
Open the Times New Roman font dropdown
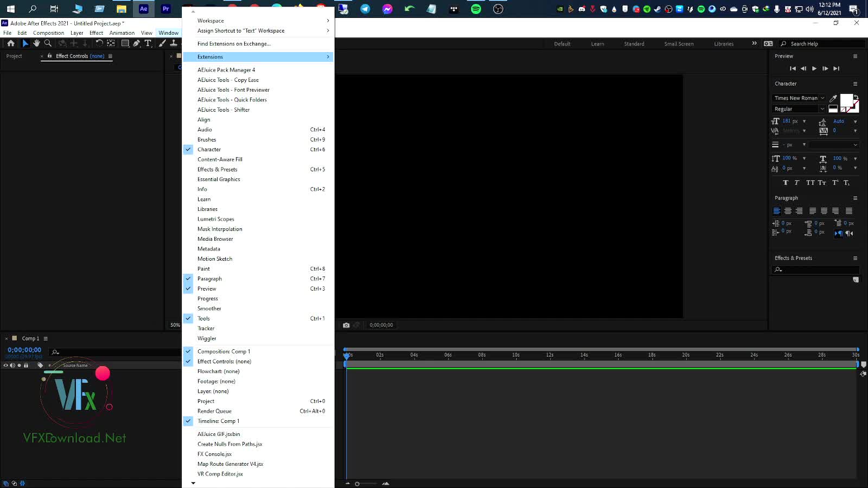(x=823, y=98)
